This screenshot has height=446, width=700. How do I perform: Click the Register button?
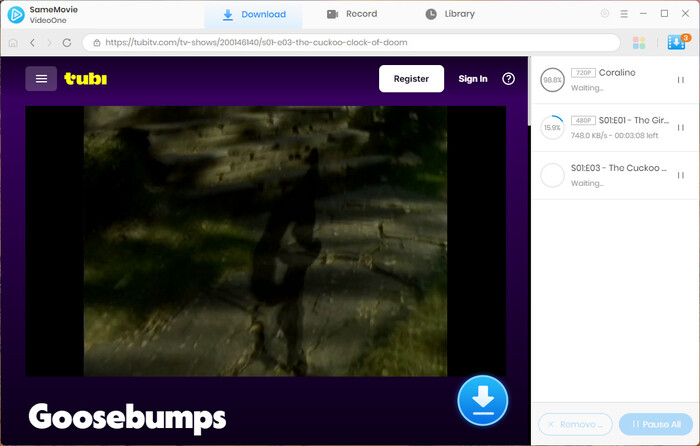[x=411, y=79]
